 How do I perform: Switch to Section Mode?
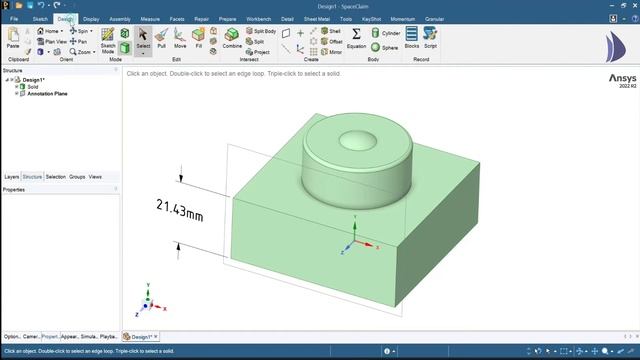point(124,33)
